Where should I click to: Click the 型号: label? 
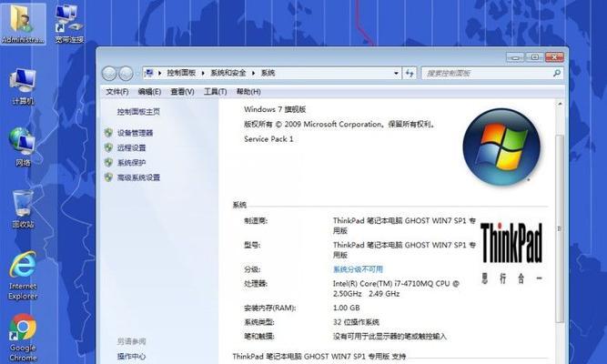[x=252, y=245]
